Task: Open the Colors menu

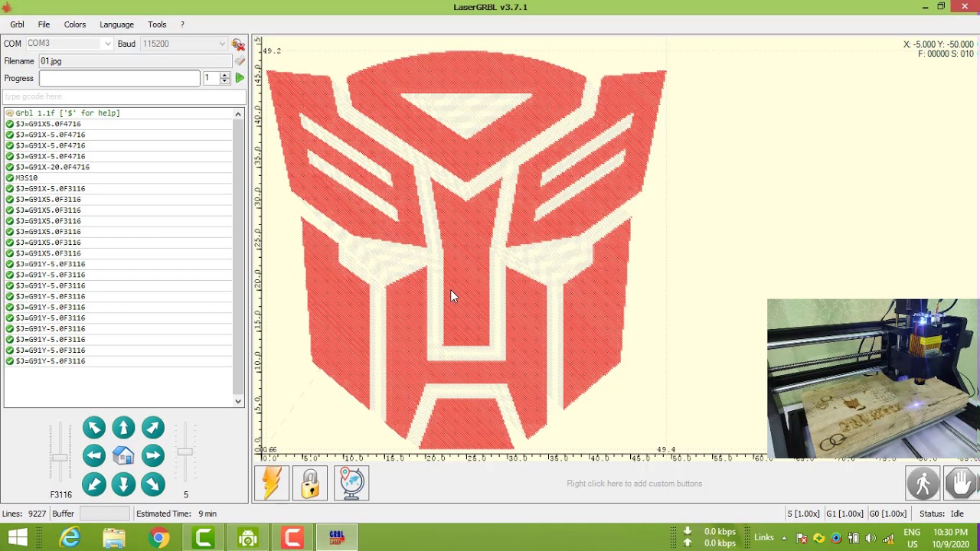Action: pyautogui.click(x=75, y=24)
